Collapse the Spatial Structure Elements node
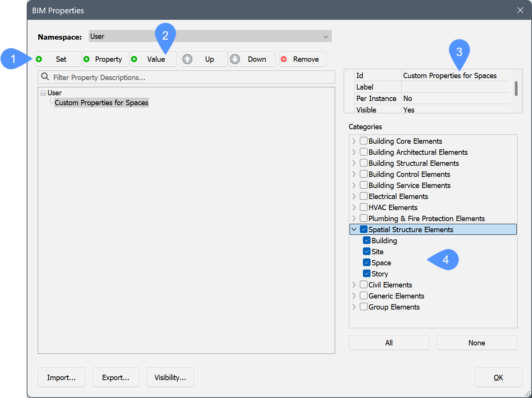532x398 pixels. click(354, 229)
